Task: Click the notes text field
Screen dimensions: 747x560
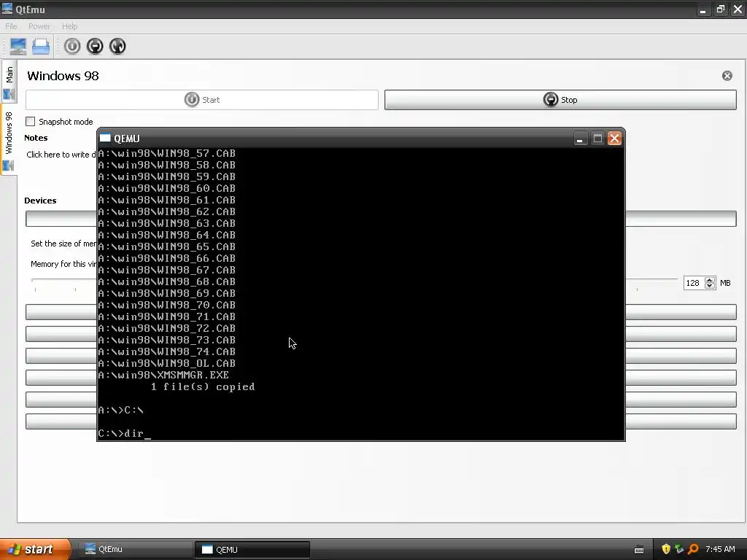Action: click(61, 155)
